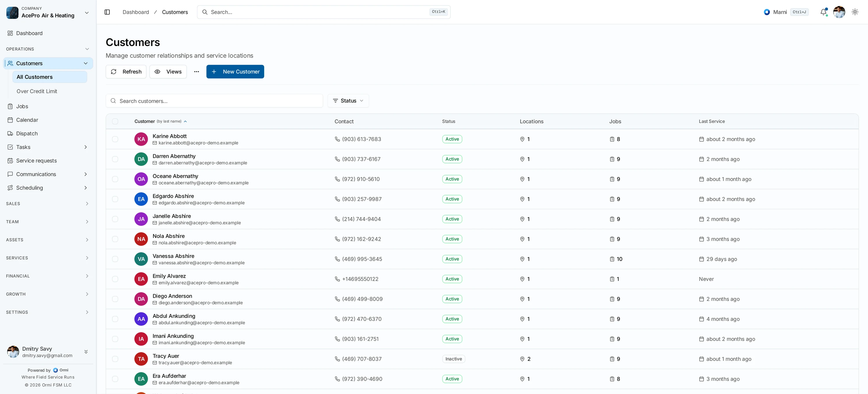Expand the Scheduling submenu

86,188
